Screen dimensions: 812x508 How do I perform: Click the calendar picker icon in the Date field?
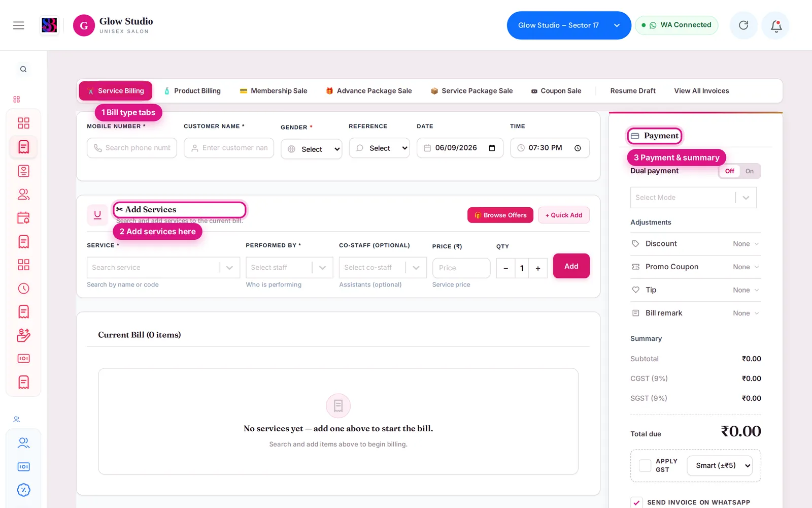(x=492, y=148)
